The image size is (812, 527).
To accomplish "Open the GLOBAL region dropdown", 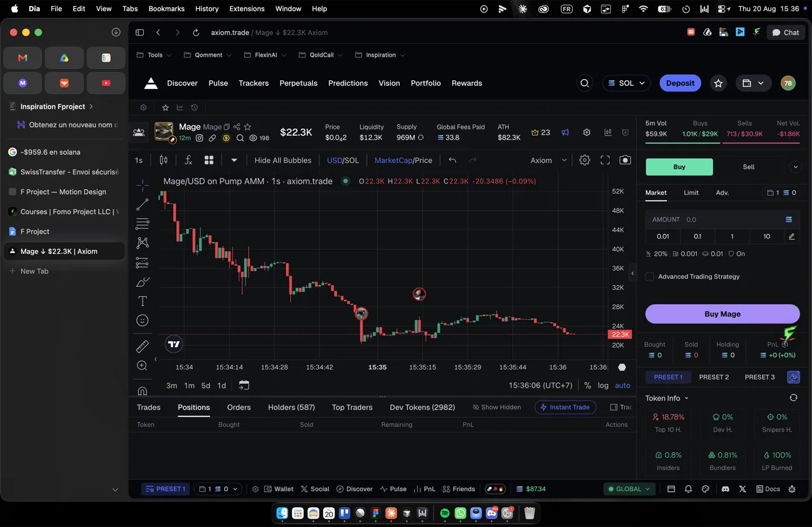I will (x=630, y=489).
